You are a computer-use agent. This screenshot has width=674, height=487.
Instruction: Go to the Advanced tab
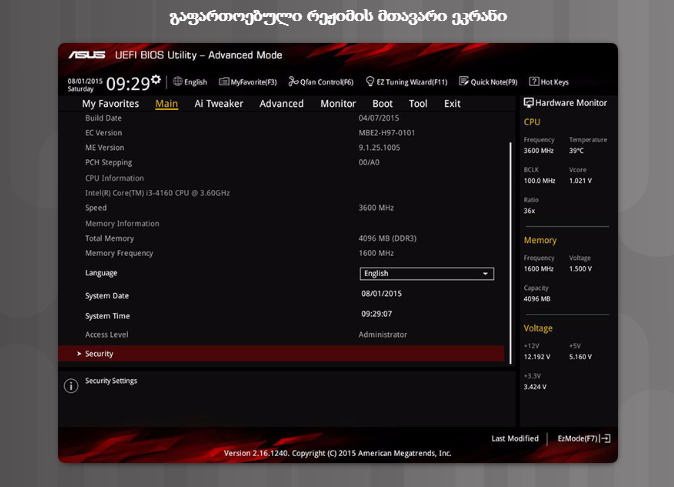pos(281,104)
